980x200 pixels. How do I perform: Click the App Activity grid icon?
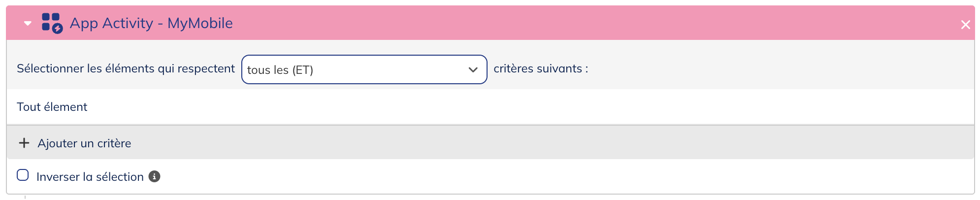click(x=50, y=22)
